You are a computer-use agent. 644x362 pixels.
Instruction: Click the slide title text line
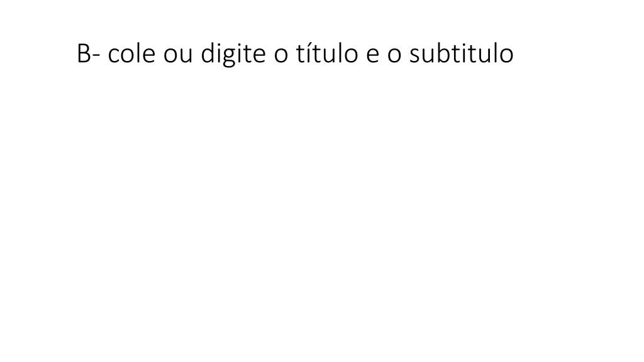[x=295, y=54]
